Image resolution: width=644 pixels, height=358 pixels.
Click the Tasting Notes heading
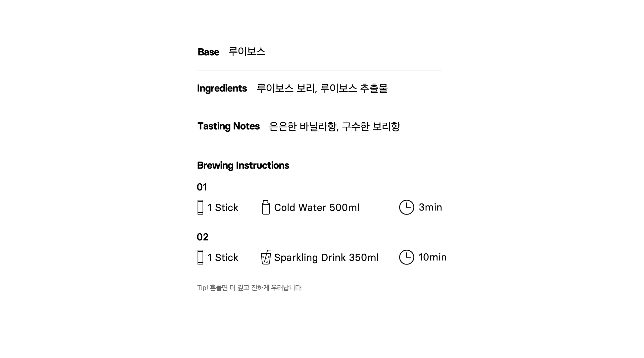tap(228, 126)
